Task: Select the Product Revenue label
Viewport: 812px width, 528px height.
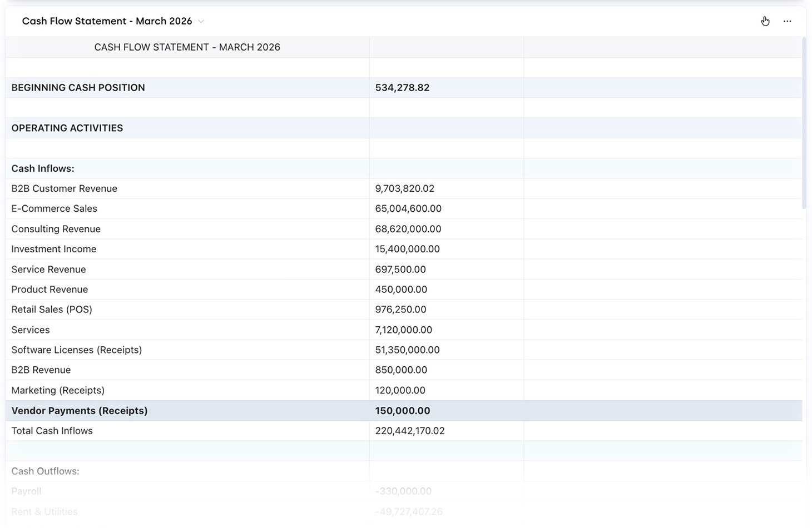Action: click(50, 289)
